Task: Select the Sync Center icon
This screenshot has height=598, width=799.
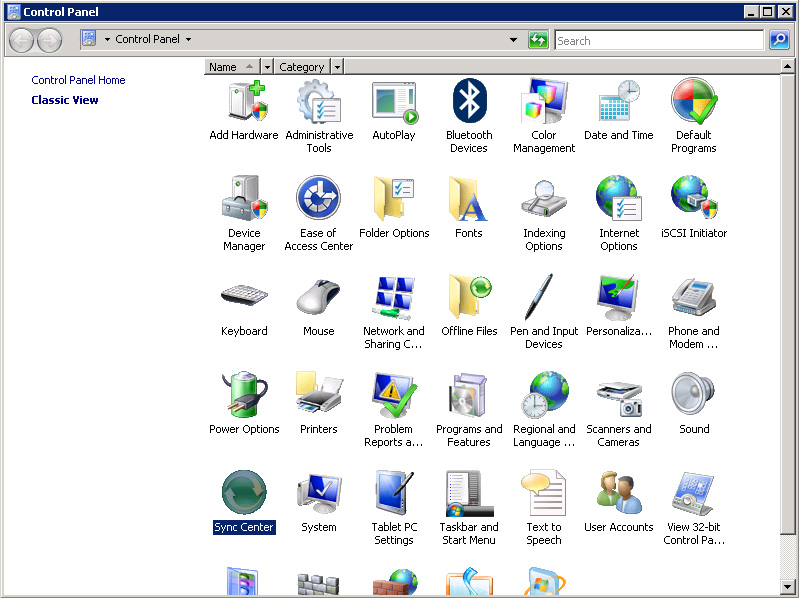Action: point(244,502)
